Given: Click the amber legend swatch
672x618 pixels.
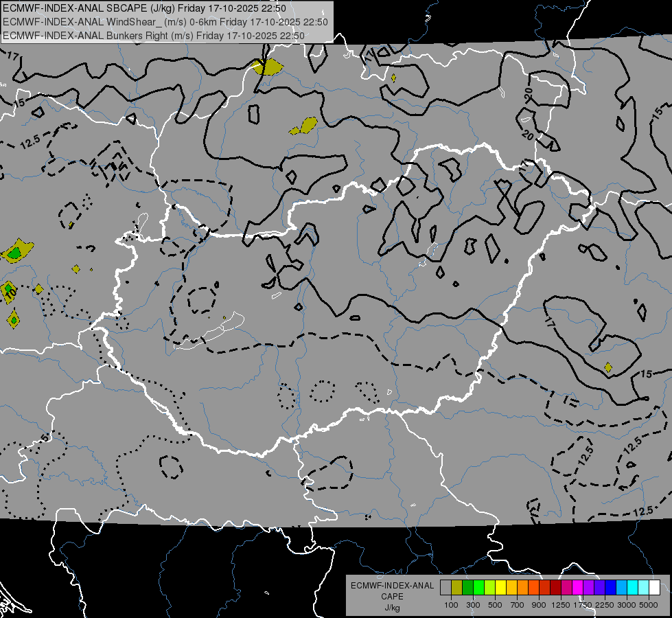Looking at the screenshot, I should click(511, 588).
